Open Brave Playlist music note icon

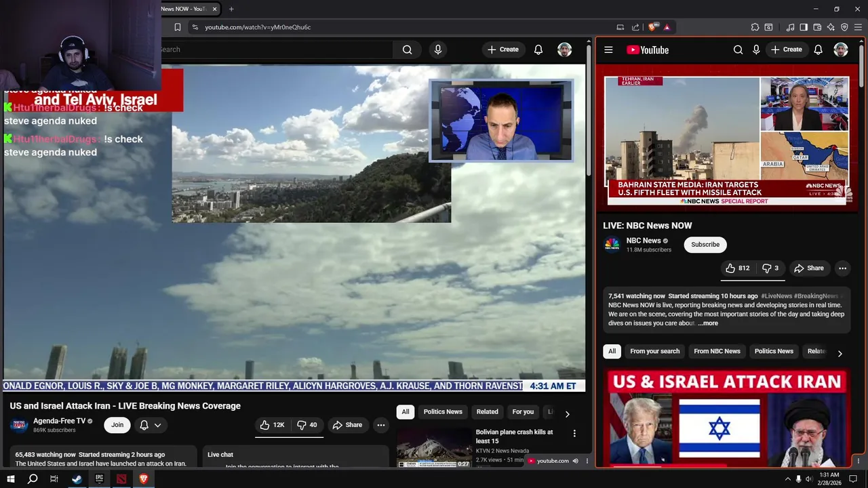tap(791, 27)
